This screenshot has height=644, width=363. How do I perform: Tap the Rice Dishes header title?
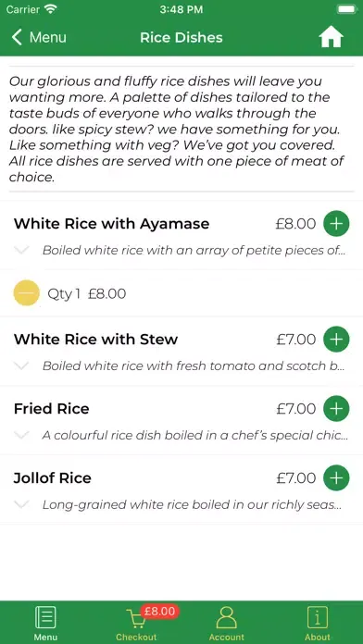pos(181,37)
